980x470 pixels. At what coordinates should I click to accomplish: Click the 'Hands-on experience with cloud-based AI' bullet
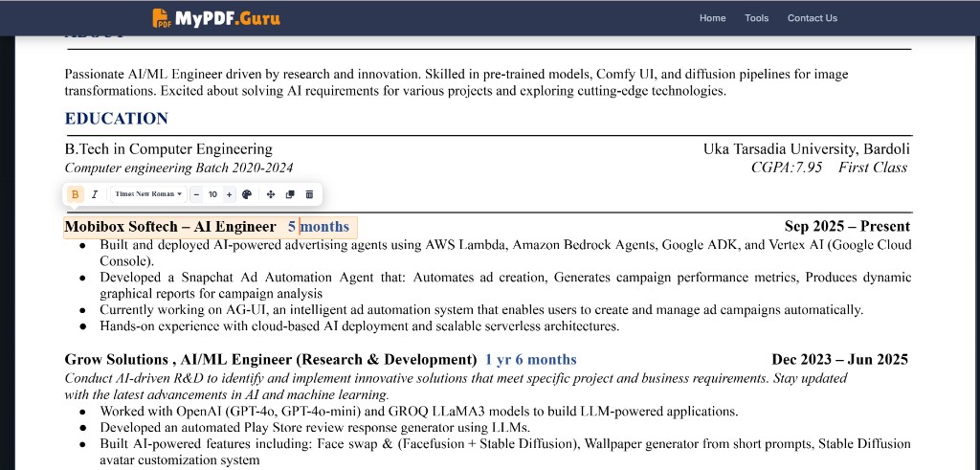(360, 325)
